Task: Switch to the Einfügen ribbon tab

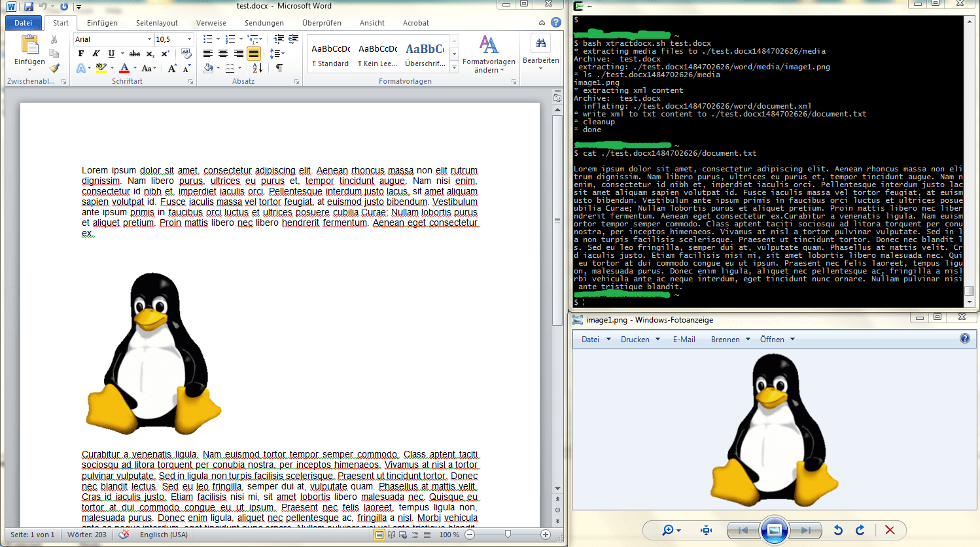Action: 102,23
